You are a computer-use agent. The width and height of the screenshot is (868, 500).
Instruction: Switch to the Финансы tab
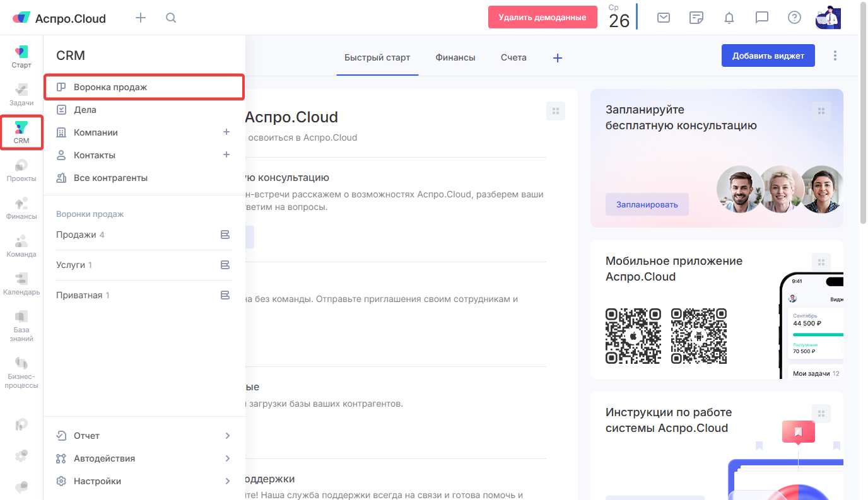tap(455, 57)
